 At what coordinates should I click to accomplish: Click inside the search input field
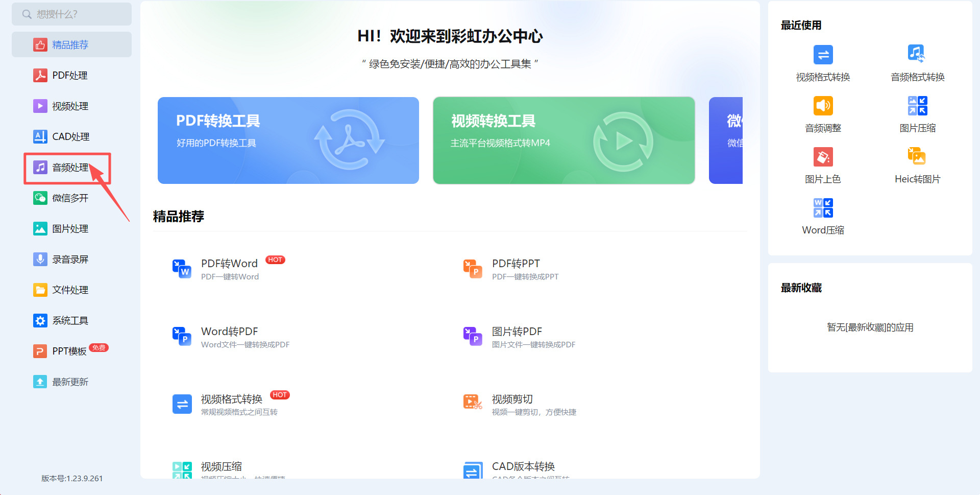pyautogui.click(x=71, y=14)
